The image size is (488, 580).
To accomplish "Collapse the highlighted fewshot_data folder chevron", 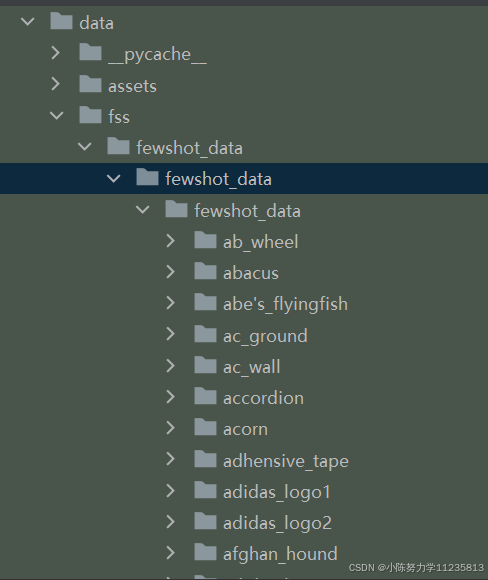I will click(x=114, y=179).
